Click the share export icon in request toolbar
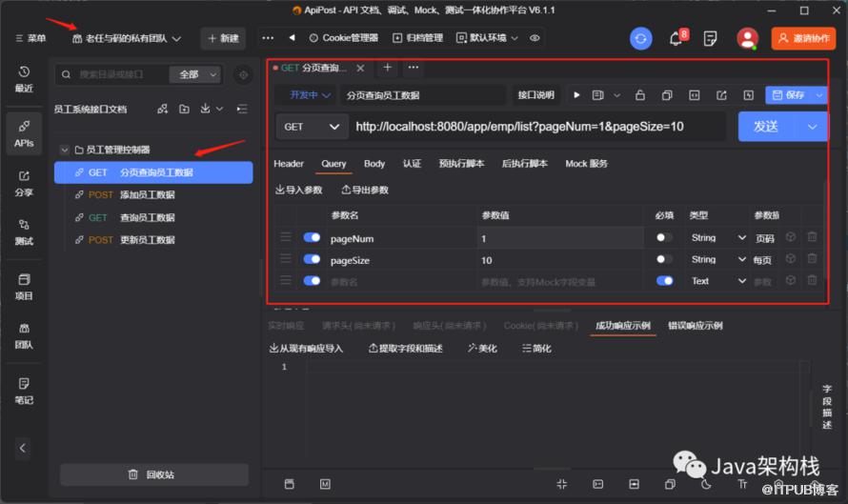848x504 pixels. coord(721,95)
